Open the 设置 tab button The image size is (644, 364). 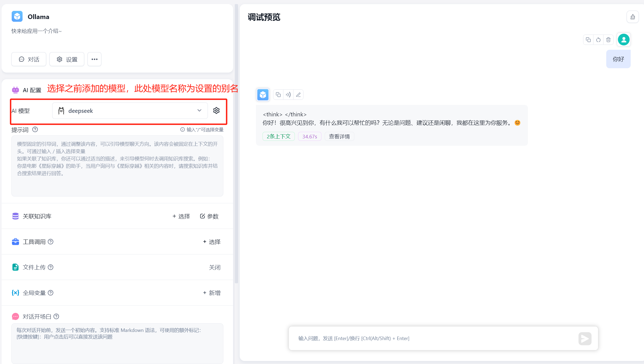tap(67, 59)
